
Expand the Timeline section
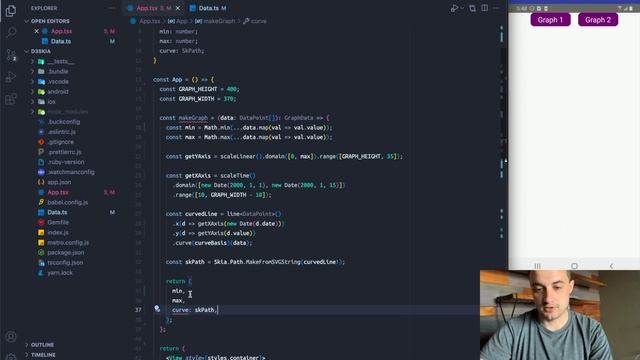[43, 355]
